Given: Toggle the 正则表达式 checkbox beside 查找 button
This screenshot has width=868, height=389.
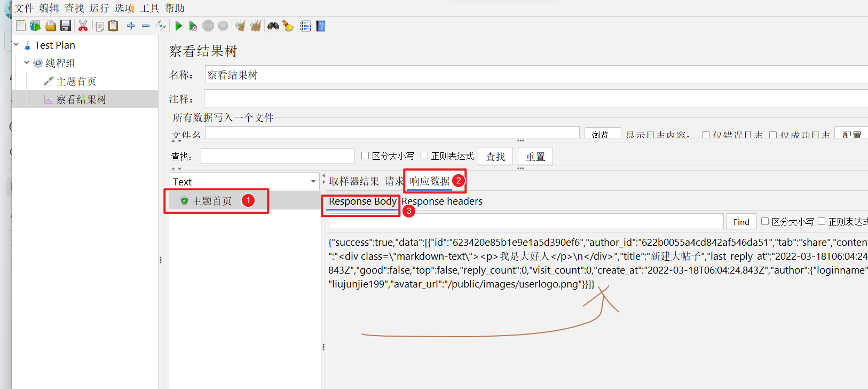Looking at the screenshot, I should click(x=424, y=155).
